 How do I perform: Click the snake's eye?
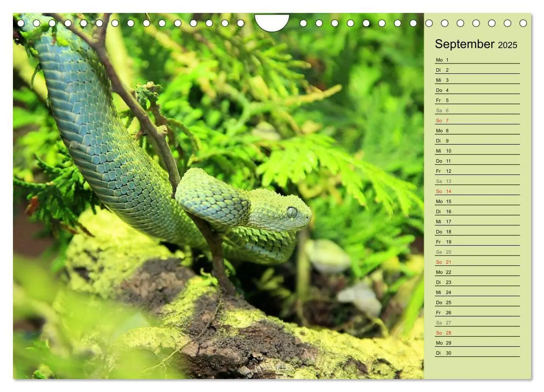292,212
